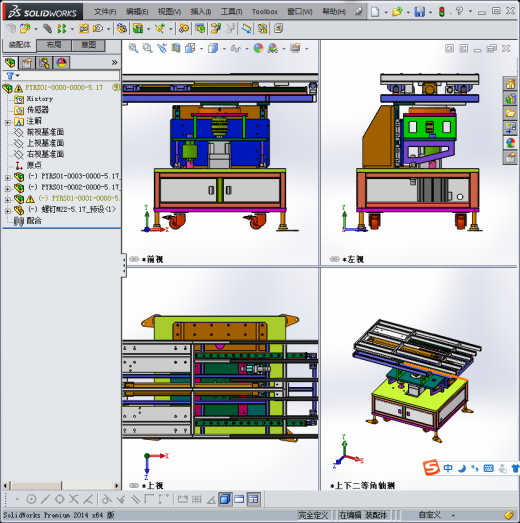Click the Rebuild traffic light icon
520x523 pixels.
point(442,12)
